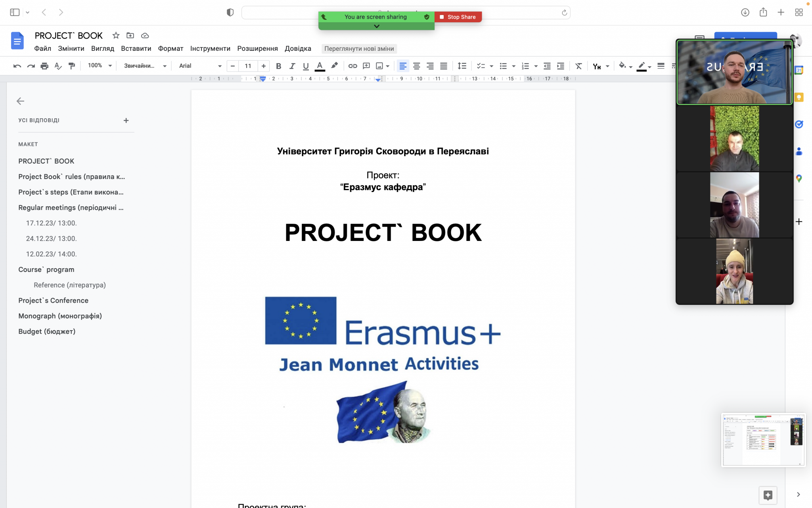The height and width of the screenshot is (508, 812).
Task: Open Google Calendar in the side panel
Action: [x=799, y=70]
